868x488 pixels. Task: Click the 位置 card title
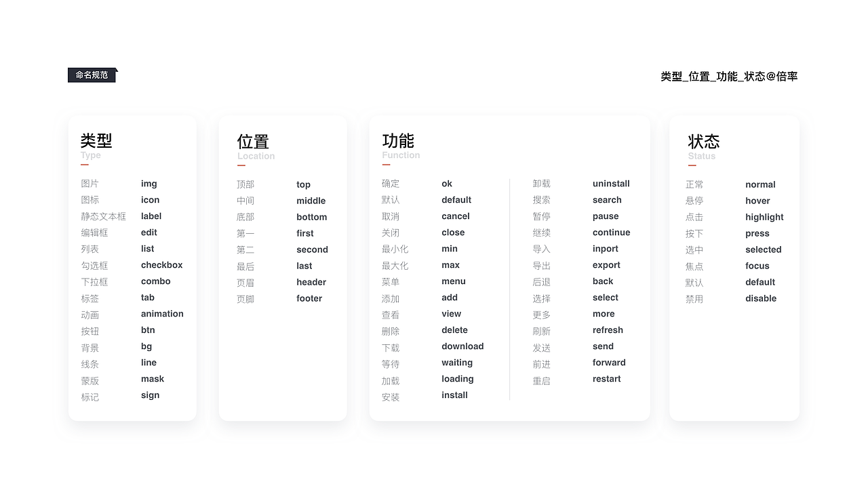click(253, 142)
